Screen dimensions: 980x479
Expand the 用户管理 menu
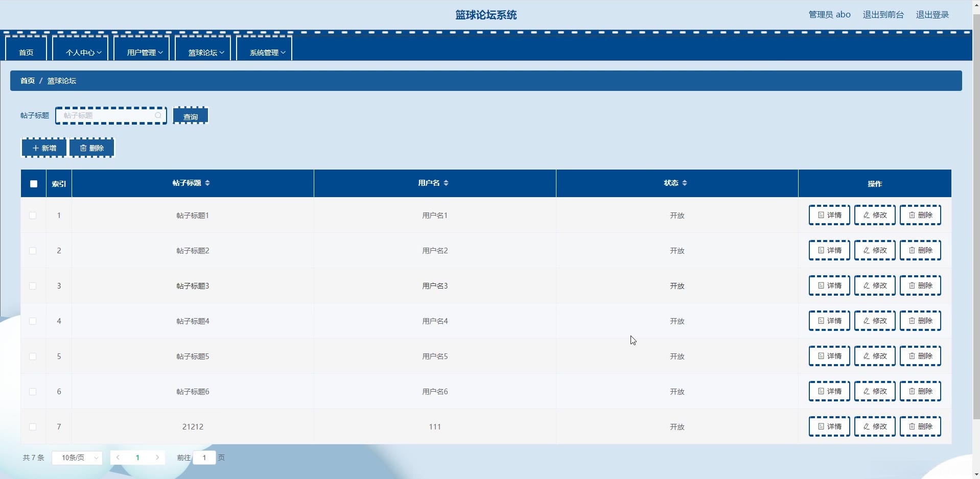tap(142, 49)
